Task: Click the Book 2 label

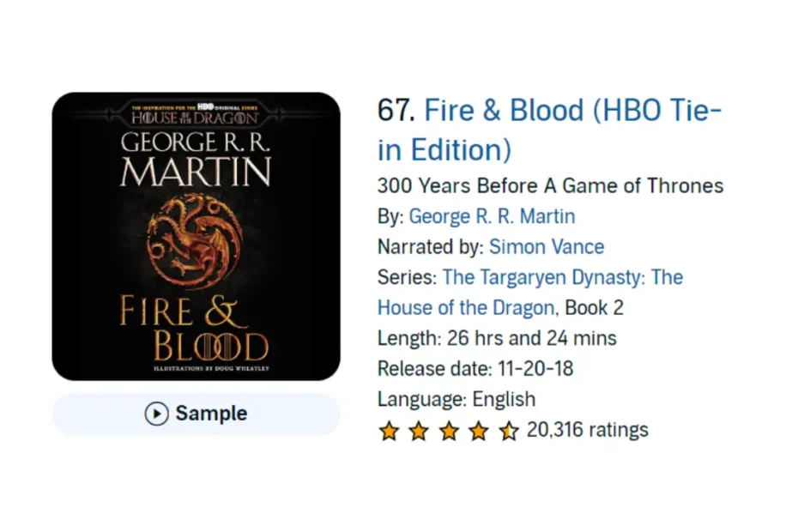Action: pos(595,307)
